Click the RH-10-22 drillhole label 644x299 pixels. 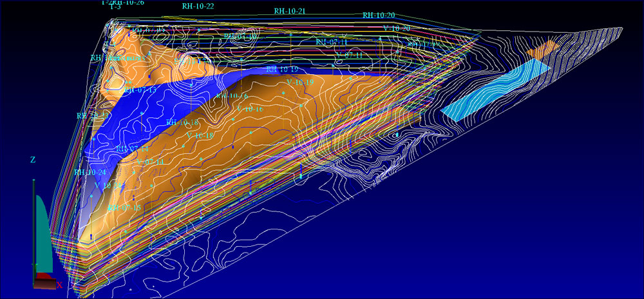198,6
